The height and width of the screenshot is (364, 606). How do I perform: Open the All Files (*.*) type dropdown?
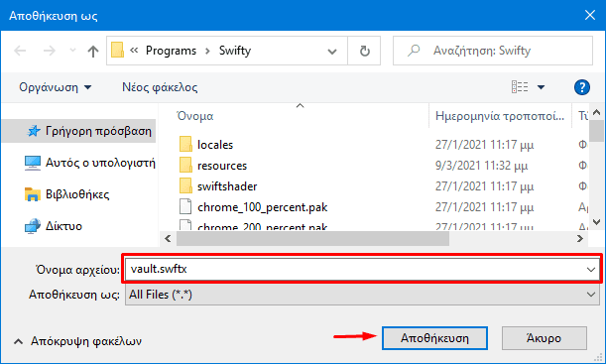coord(362,295)
